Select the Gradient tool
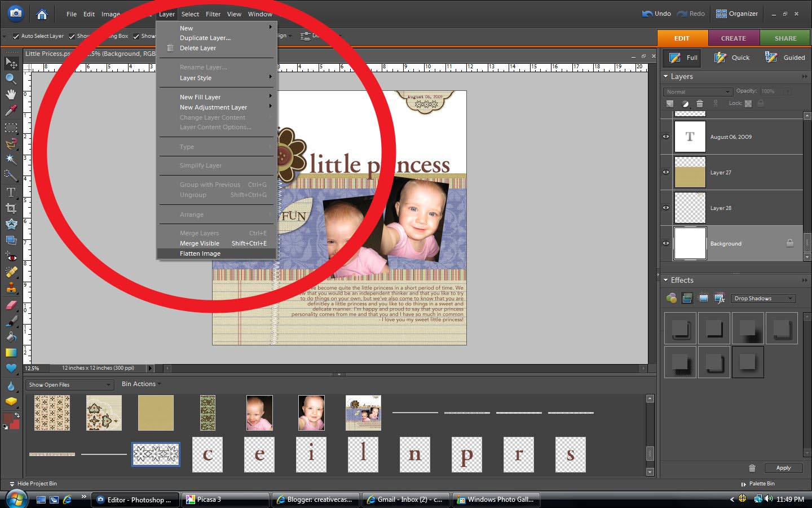The width and height of the screenshot is (812, 508). click(x=11, y=352)
